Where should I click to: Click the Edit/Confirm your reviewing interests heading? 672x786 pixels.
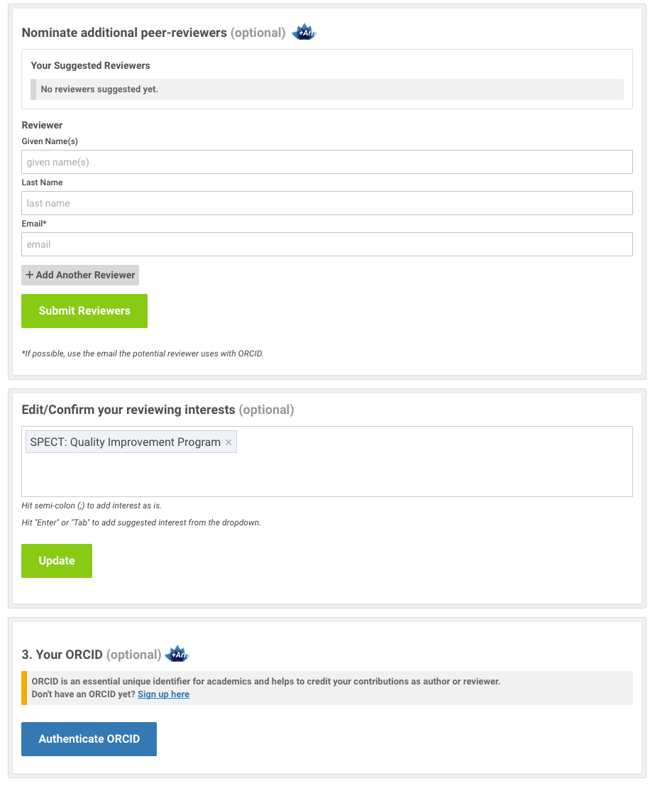coord(128,410)
